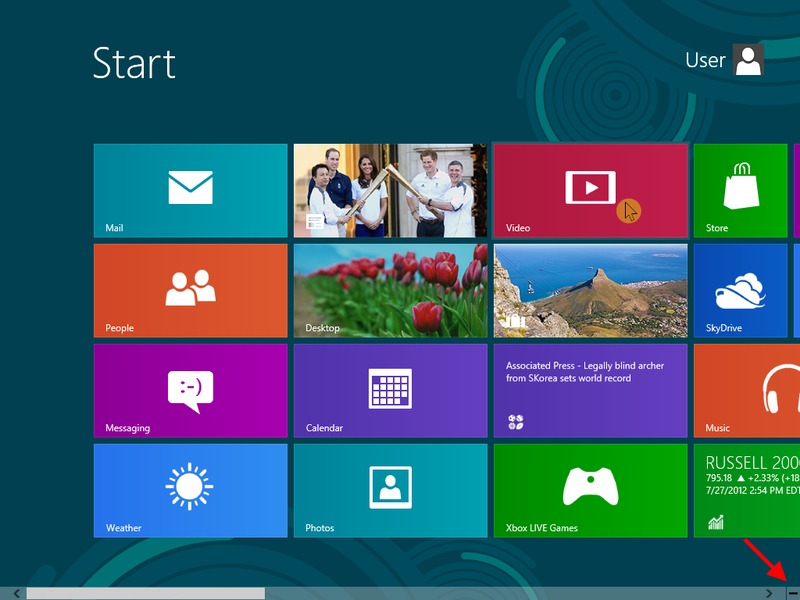Click the zoom-out minus button in corner
Viewport: 800px width, 600px height.
(x=793, y=593)
